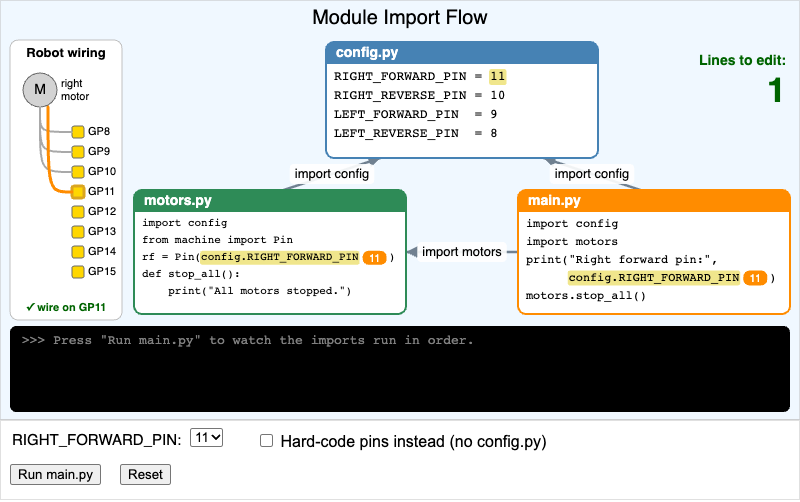
Task: Select the GP15 pin square
Action: [78, 271]
